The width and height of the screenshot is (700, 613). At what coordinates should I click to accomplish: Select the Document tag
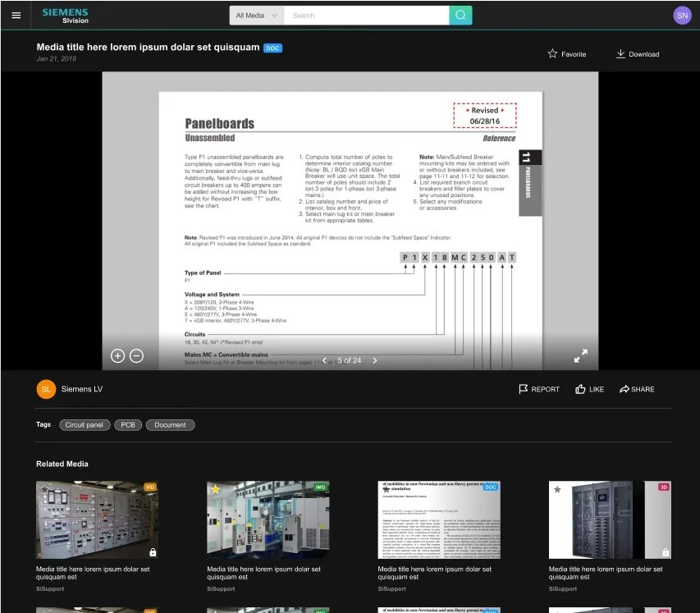[170, 425]
